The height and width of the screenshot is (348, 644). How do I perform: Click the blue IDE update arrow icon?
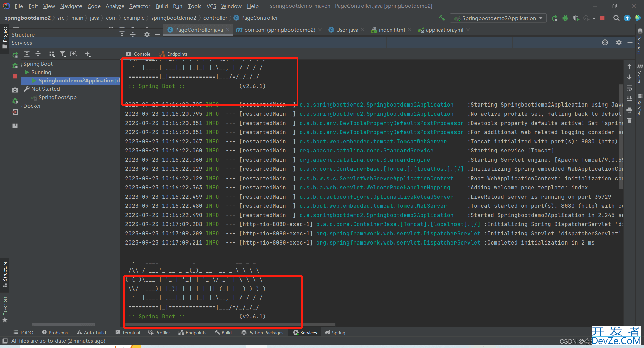point(627,18)
